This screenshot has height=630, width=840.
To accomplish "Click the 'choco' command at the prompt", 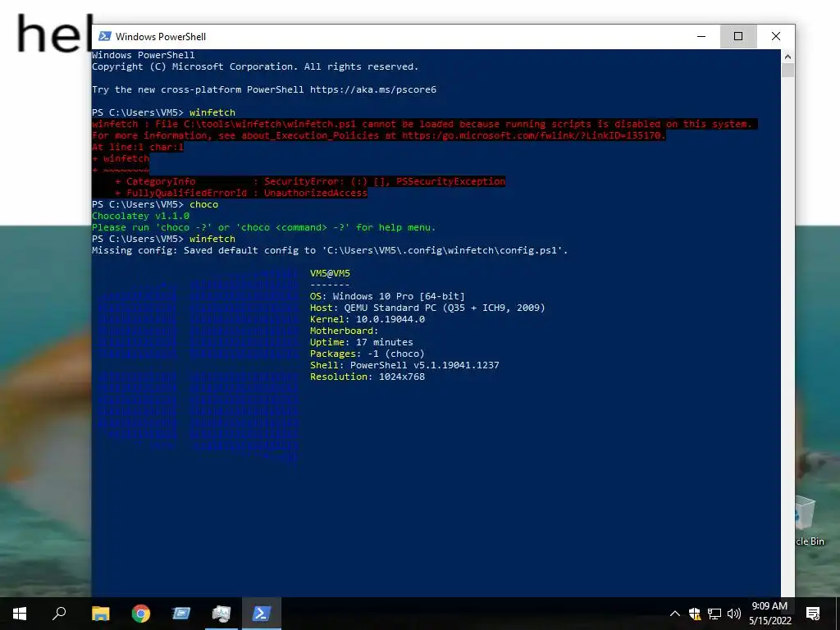I will coord(204,204).
